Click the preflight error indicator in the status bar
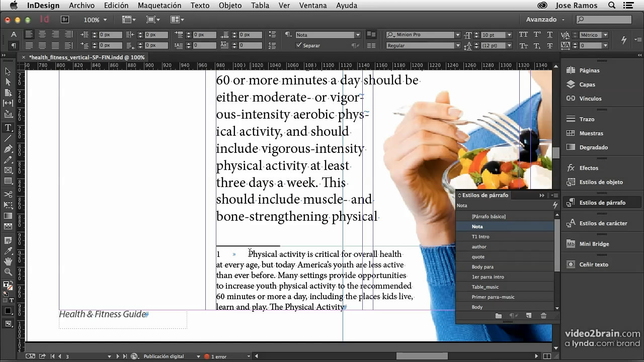This screenshot has height=362, width=644. (x=215, y=356)
